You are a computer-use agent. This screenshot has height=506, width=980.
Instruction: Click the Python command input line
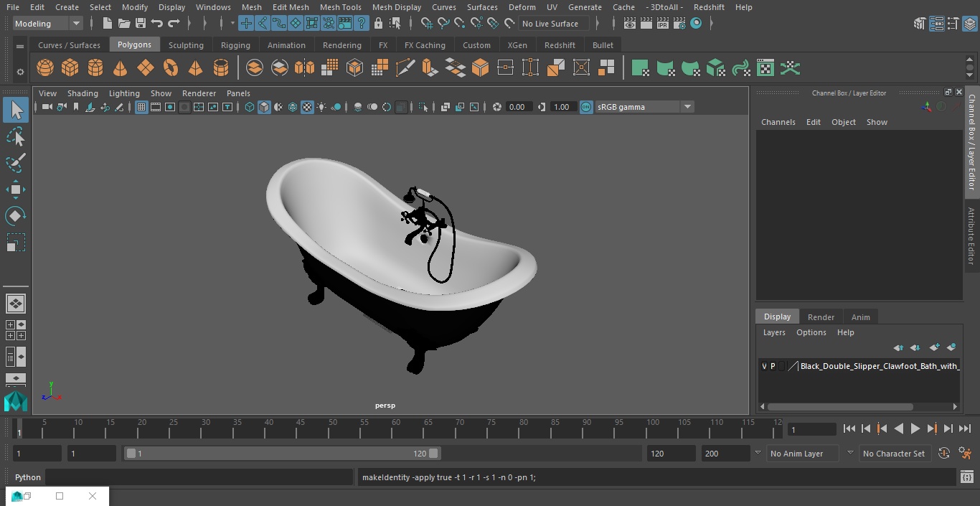click(199, 477)
